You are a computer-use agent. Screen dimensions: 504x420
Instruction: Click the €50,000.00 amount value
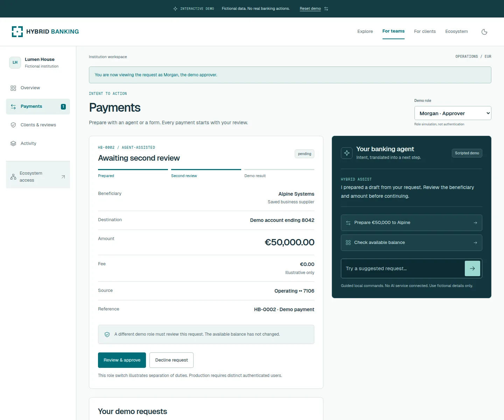coord(289,242)
